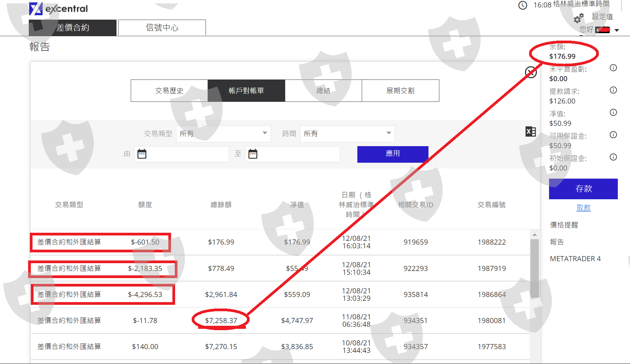Sort by 總餘額 column header
This screenshot has height=364, width=630.
coord(221,205)
